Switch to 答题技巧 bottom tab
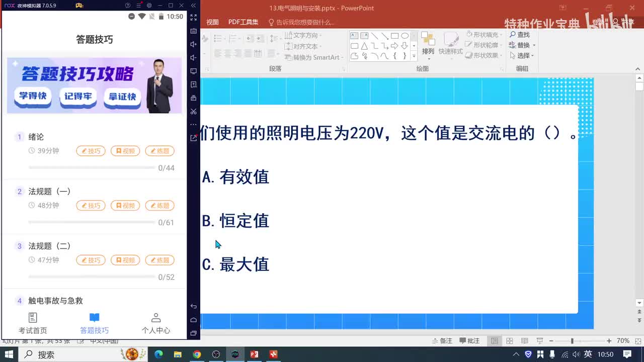 (94, 323)
